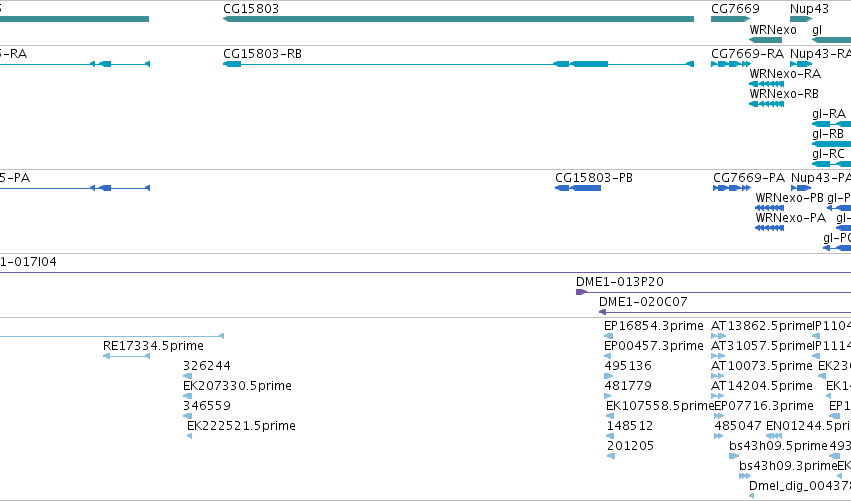This screenshot has width=851, height=501.
Task: Click the gl-RA transcript label
Action: click(829, 114)
